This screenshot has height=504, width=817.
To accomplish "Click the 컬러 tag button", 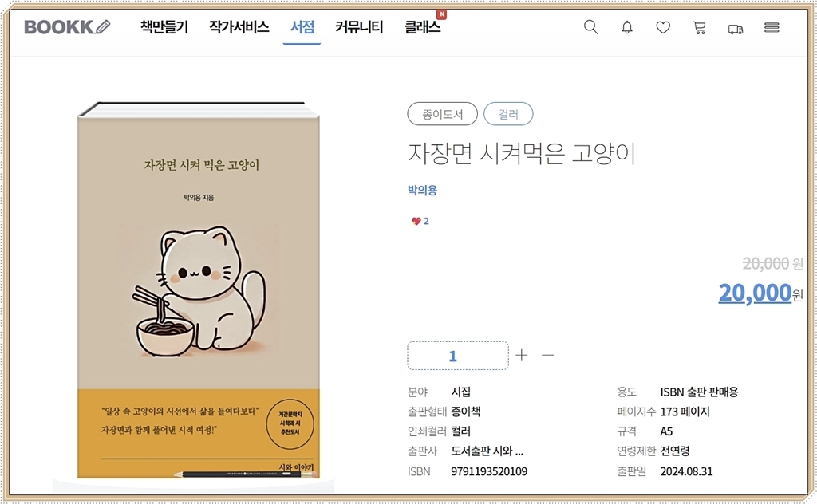I will (x=508, y=114).
